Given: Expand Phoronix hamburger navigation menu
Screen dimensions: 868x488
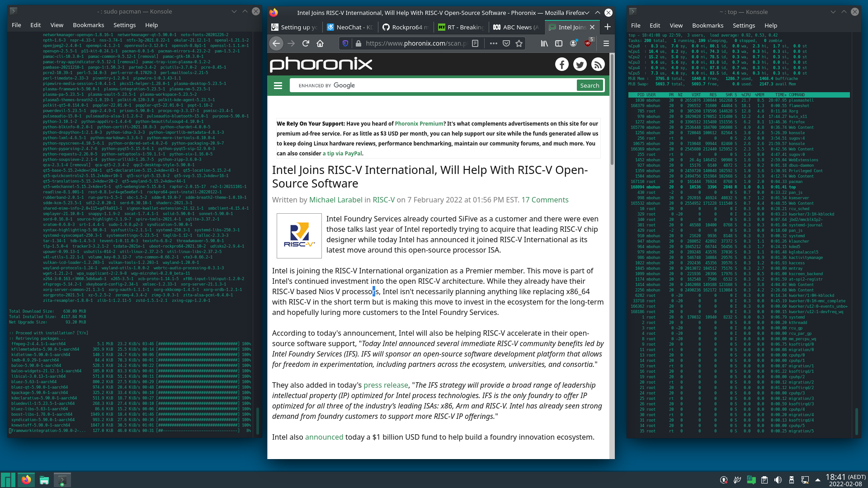Looking at the screenshot, I should point(278,85).
